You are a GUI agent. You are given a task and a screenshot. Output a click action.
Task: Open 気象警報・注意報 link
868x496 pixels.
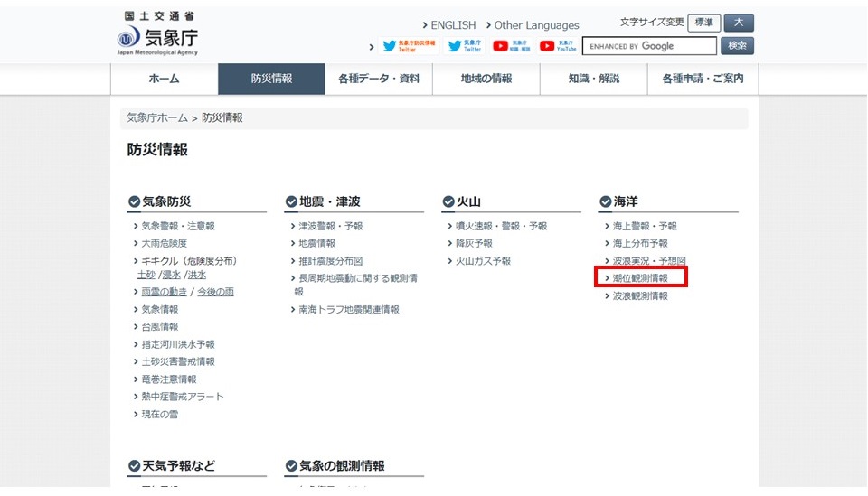(178, 226)
